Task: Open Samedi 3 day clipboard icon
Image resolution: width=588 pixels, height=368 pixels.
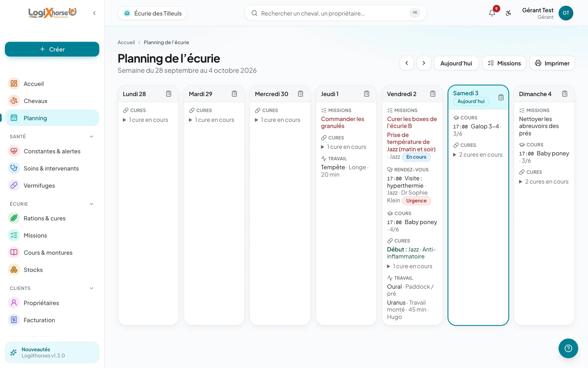Action: [501, 97]
